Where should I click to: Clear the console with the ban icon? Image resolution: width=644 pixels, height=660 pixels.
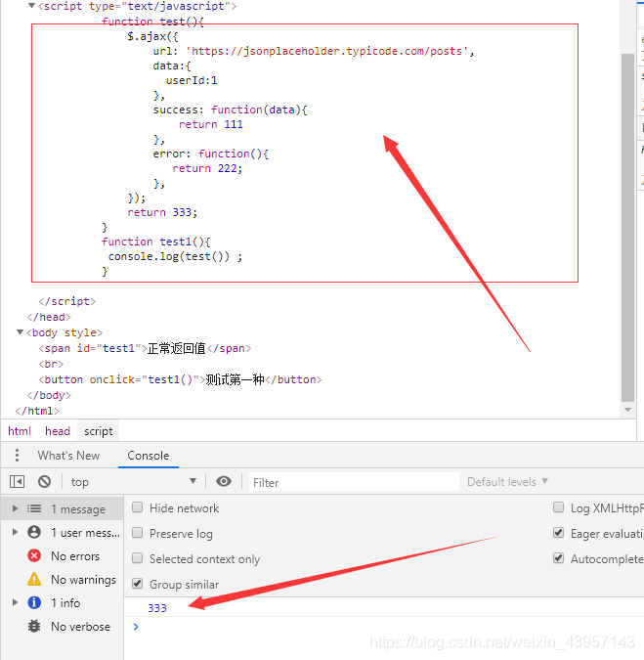(44, 481)
